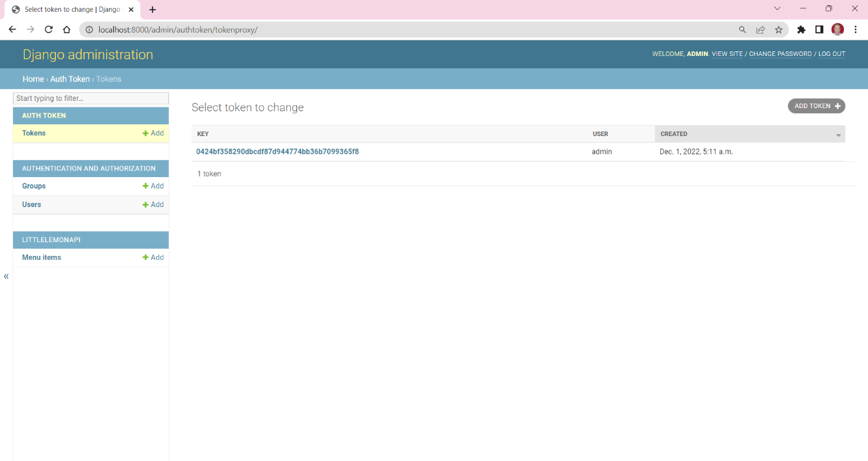Click the share page icon
This screenshot has width=868, height=461.
[x=760, y=29]
